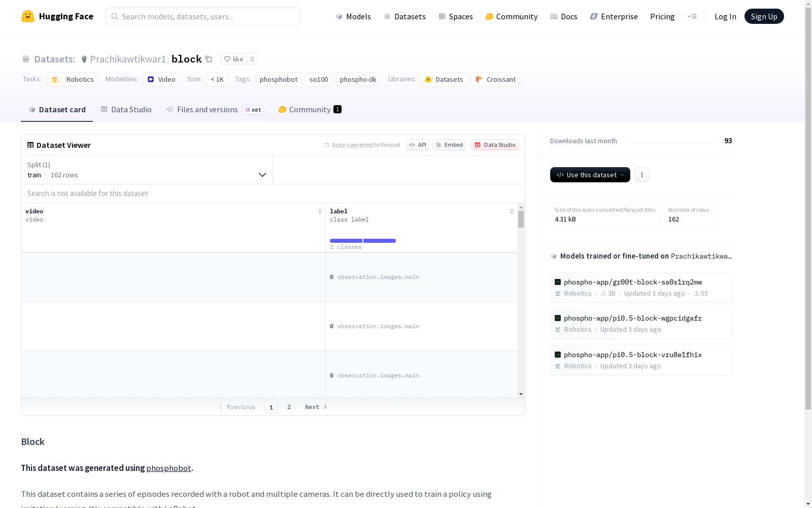Open the navigation more-menu icon
812x508 pixels.
pyautogui.click(x=692, y=16)
